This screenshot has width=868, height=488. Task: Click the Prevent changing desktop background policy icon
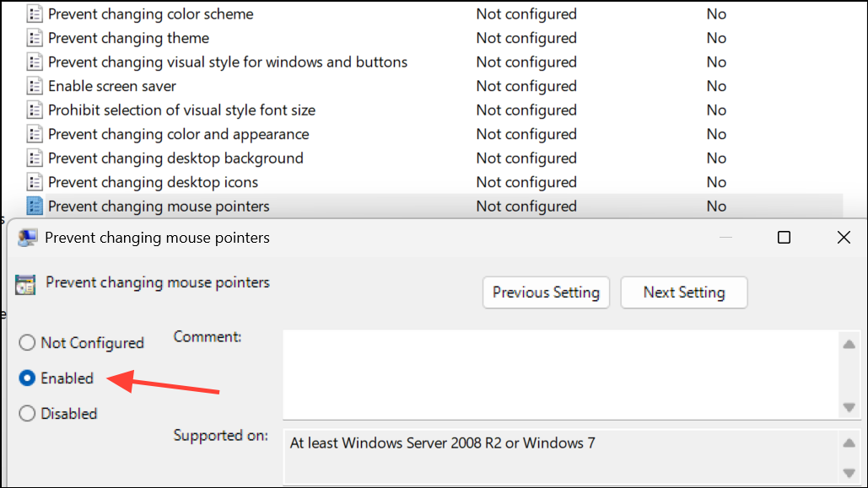click(34, 158)
